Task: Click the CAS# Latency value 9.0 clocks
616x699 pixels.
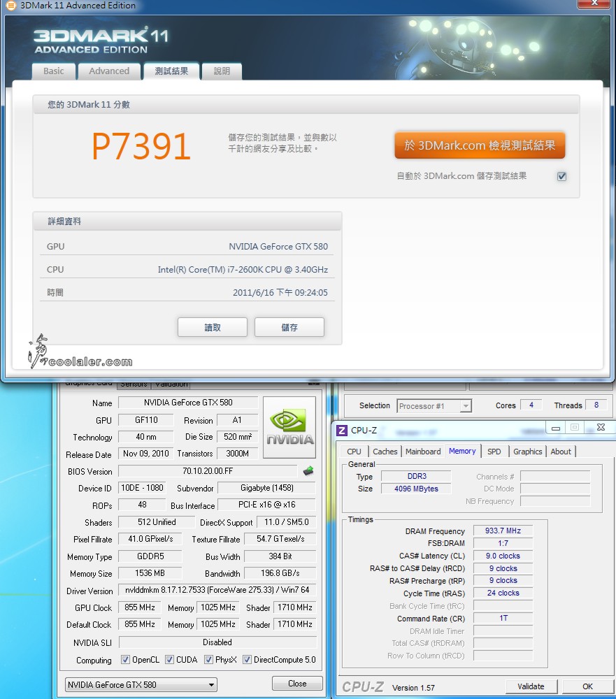Action: 503,556
